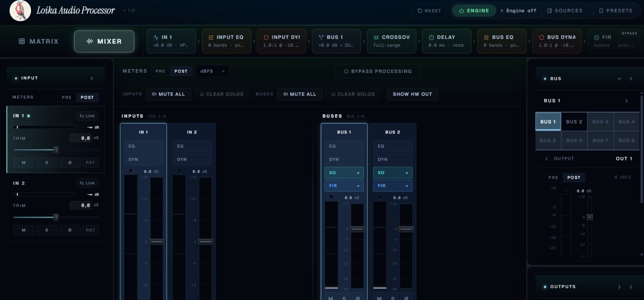Toggle XO on BUS 1 strip
This screenshot has height=300, width=644.
click(x=344, y=173)
